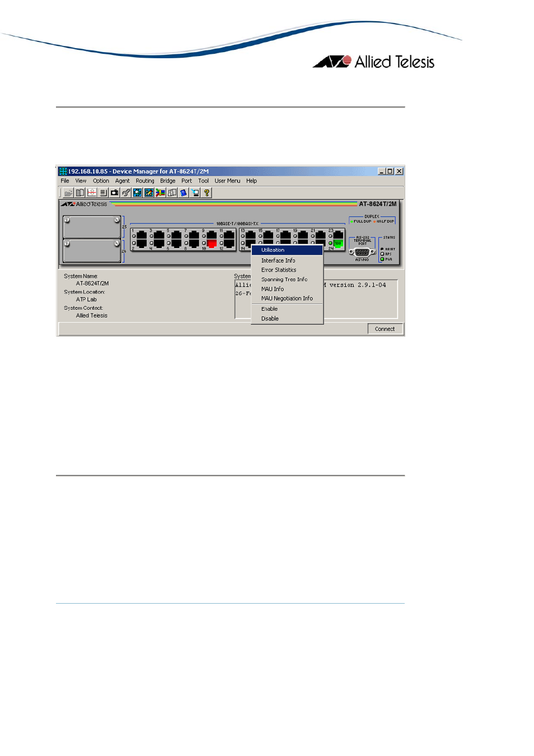Image resolution: width=534 pixels, height=756 pixels.
Task: Click the wrench toolbar icon
Action: [x=126, y=193]
